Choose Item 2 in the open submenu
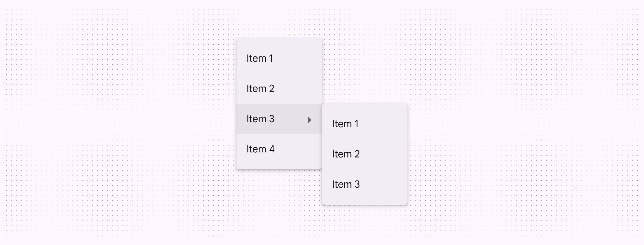The image size is (644, 245). [x=364, y=154]
